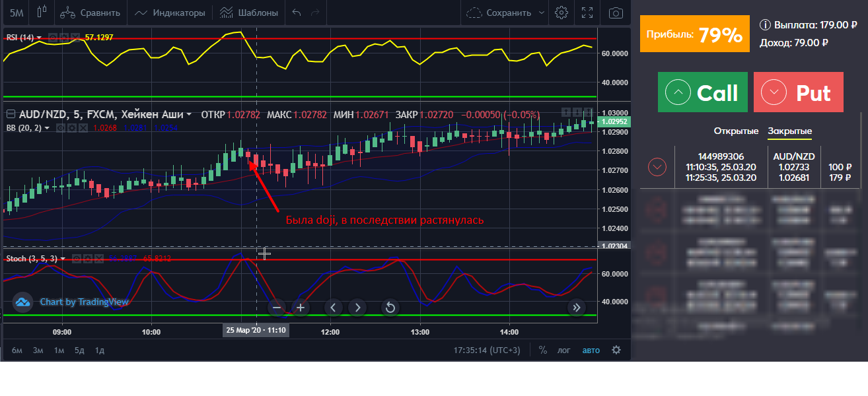Screen dimensions: 868x396
Task: Open the Индикаторы indicators list
Action: 169,12
